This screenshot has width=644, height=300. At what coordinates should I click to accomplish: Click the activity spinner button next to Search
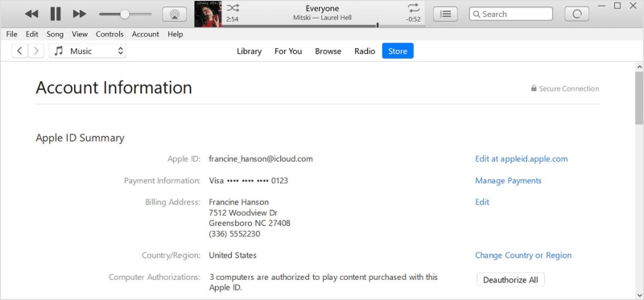point(577,14)
